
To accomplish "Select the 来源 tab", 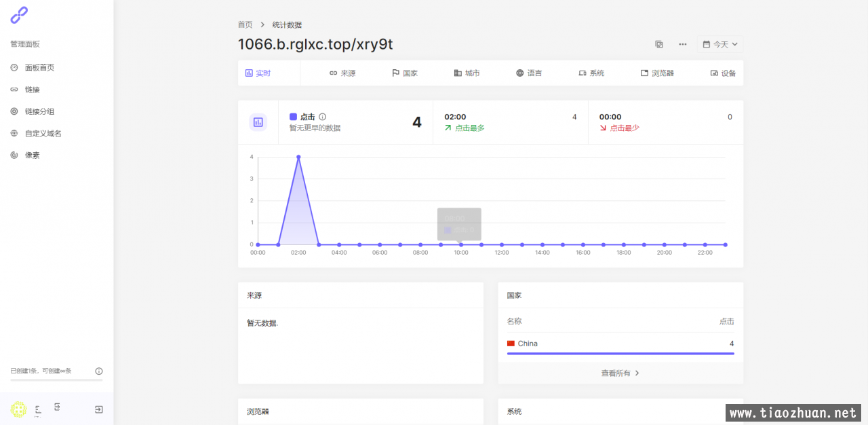I will [342, 73].
